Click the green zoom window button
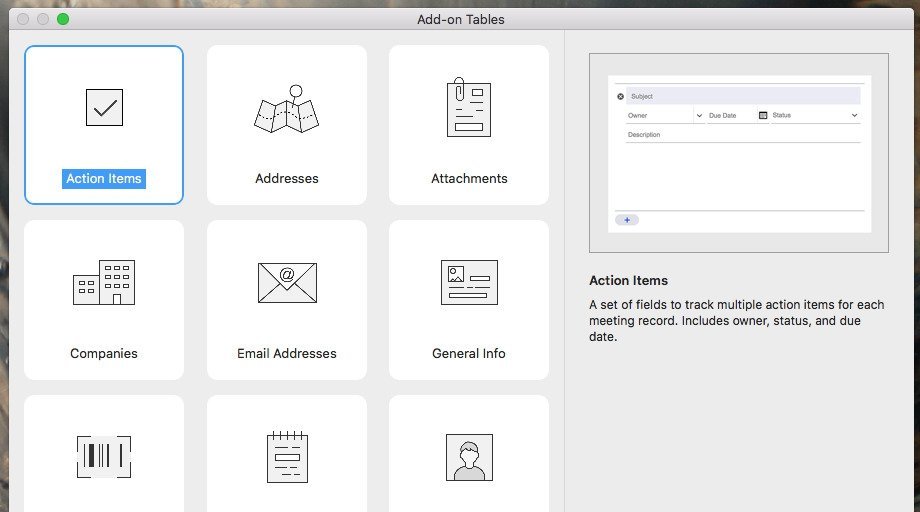The width and height of the screenshot is (920, 512). [63, 19]
